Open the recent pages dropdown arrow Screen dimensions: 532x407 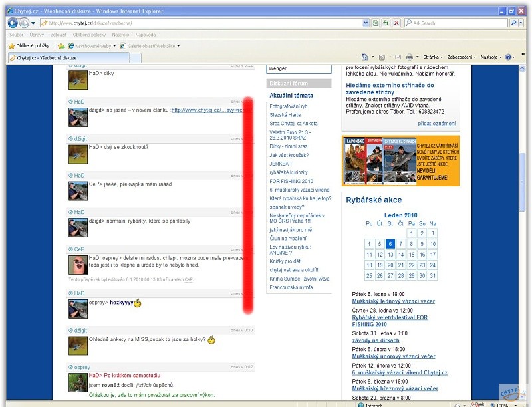(33, 23)
